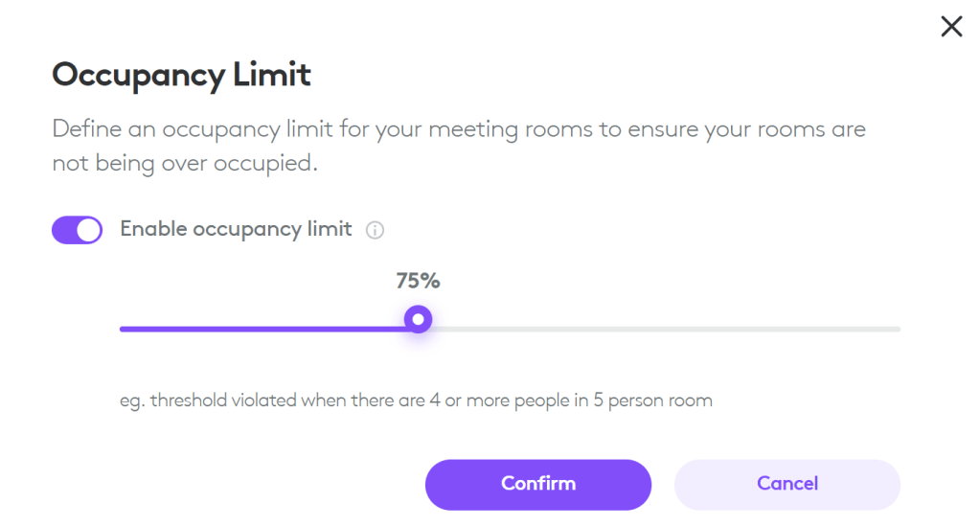Click the word "Cancel" to discard changes
980x526 pixels.
[787, 484]
